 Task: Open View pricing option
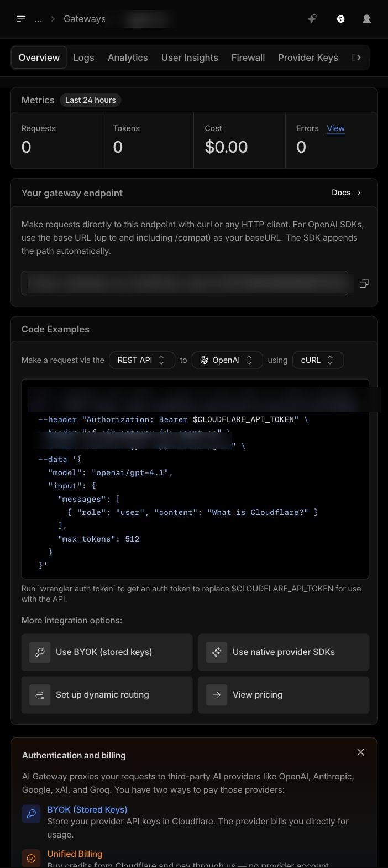[284, 695]
